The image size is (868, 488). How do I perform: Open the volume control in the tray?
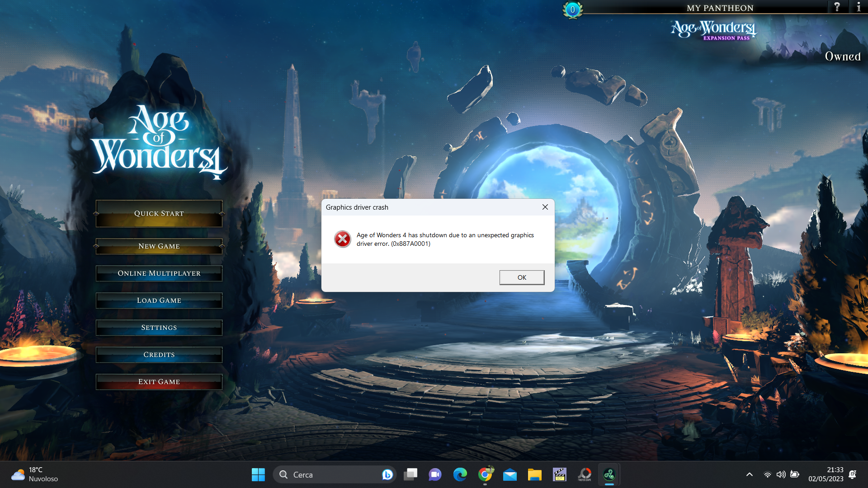click(x=781, y=474)
